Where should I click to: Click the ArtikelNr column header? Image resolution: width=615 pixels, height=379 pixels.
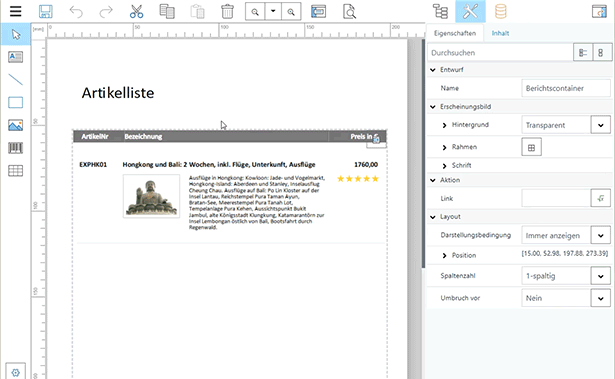[95, 137]
